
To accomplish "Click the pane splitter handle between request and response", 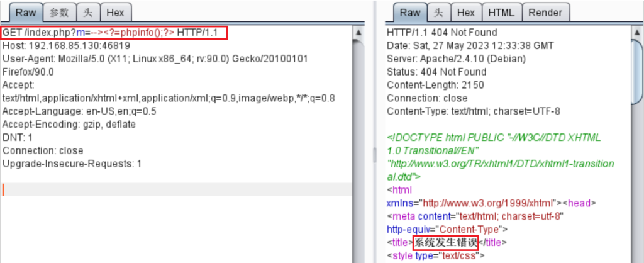I will [x=375, y=156].
